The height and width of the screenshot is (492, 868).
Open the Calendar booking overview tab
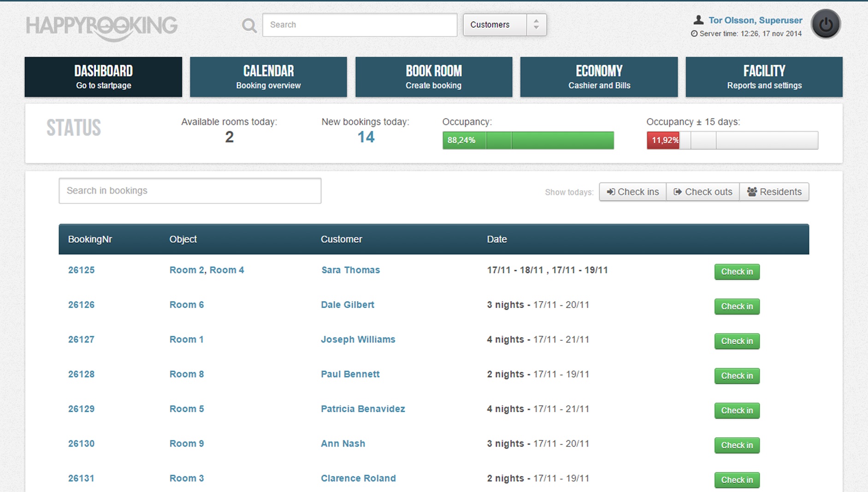pos(268,77)
